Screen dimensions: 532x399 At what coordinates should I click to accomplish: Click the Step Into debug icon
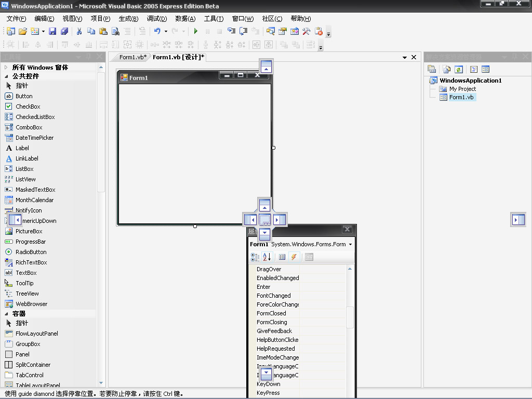coord(231,31)
